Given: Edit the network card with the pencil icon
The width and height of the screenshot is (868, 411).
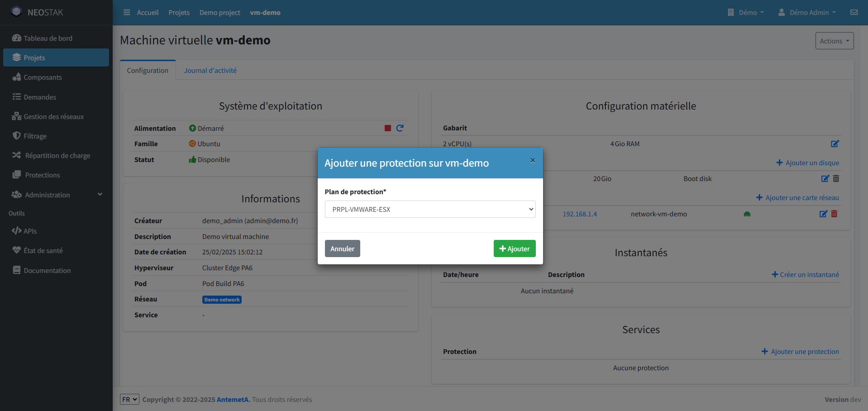Looking at the screenshot, I should point(823,214).
